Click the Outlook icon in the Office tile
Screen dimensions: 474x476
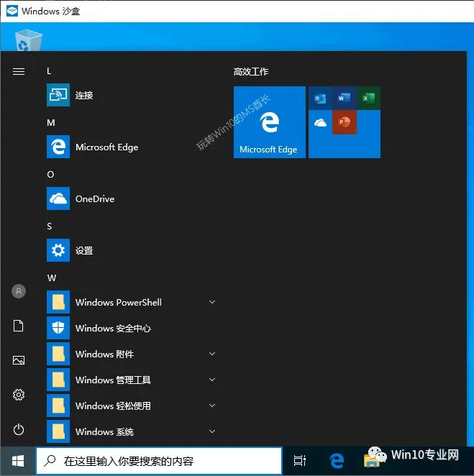[320, 98]
